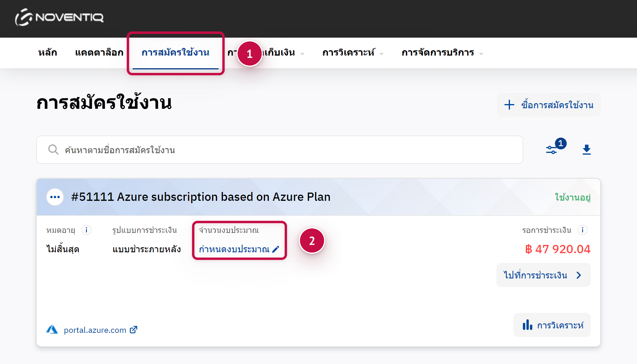Click the info icon next to หมดอายุ
637x364 pixels.
(86, 230)
